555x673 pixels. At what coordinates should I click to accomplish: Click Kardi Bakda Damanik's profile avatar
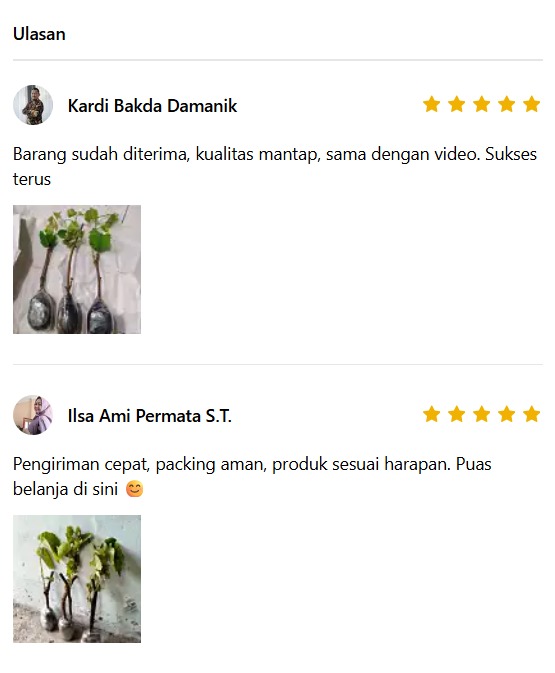pos(33,105)
